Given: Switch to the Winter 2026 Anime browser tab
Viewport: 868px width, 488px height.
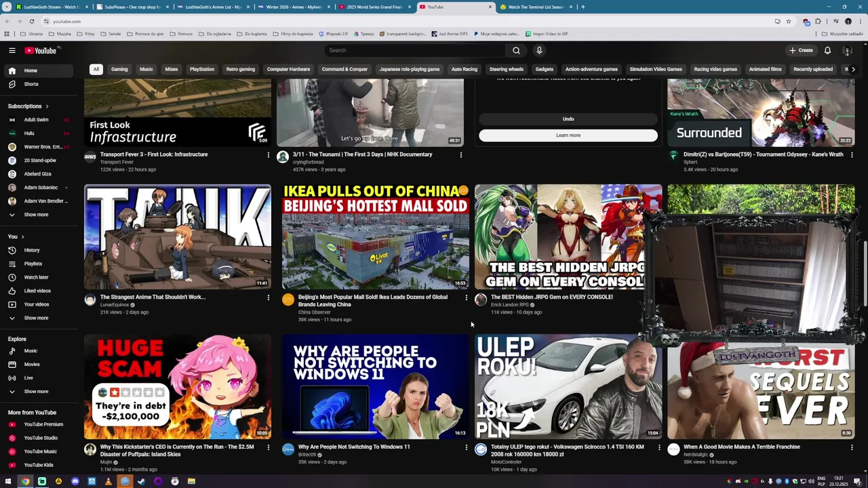Looking at the screenshot, I should 292,7.
